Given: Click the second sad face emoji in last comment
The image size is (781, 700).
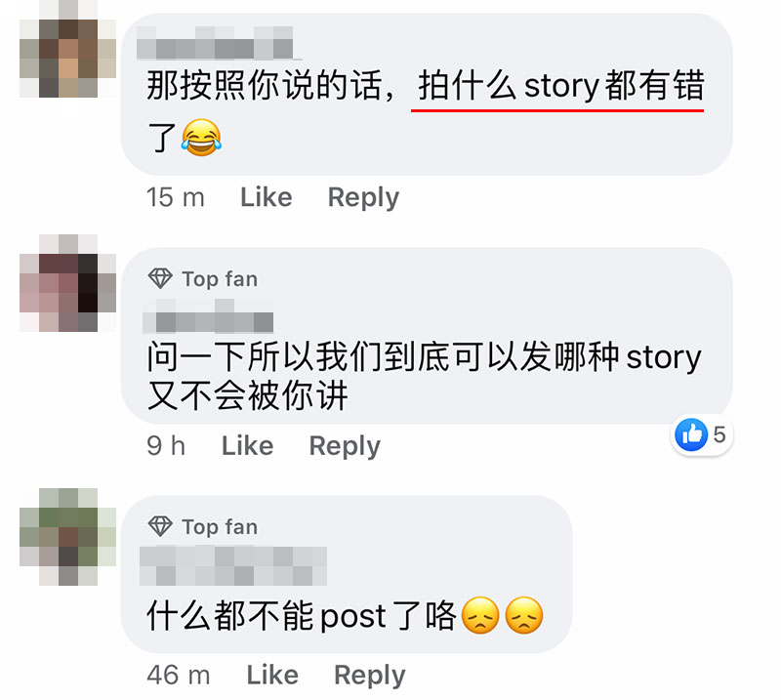Looking at the screenshot, I should [x=524, y=615].
